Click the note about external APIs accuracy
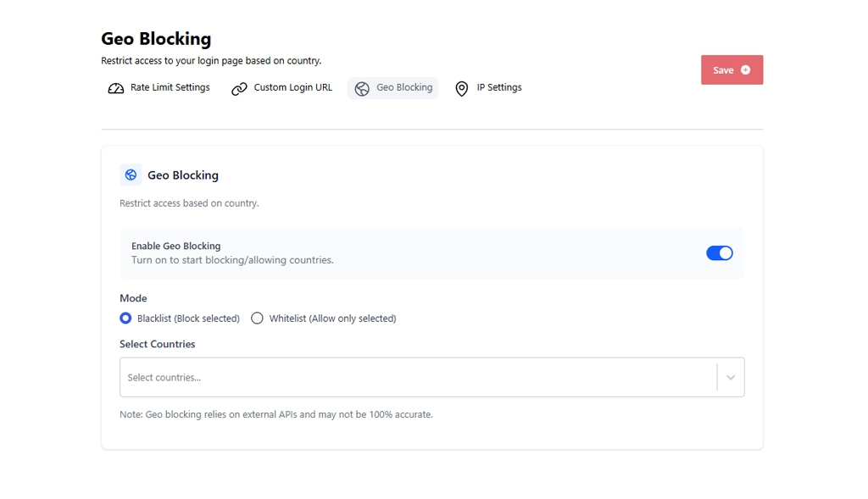The image size is (868, 499). coord(276,414)
